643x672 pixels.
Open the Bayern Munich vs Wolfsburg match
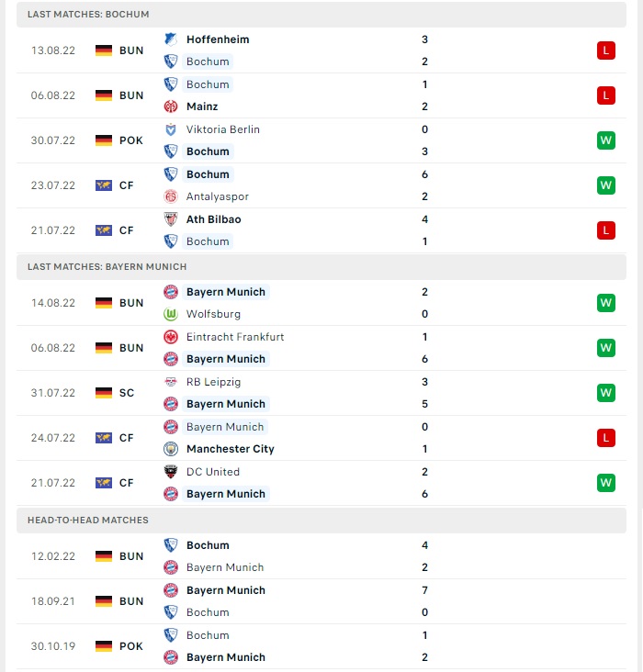click(321, 303)
